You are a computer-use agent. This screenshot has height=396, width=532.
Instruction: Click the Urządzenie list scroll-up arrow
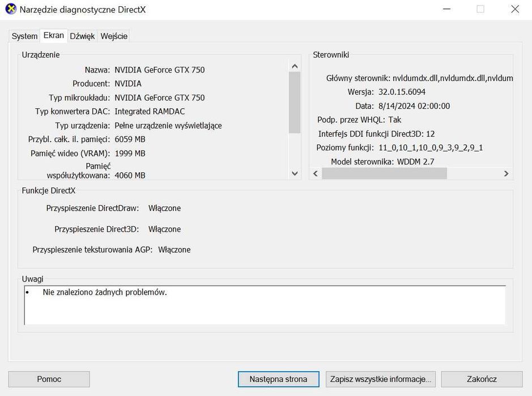295,66
